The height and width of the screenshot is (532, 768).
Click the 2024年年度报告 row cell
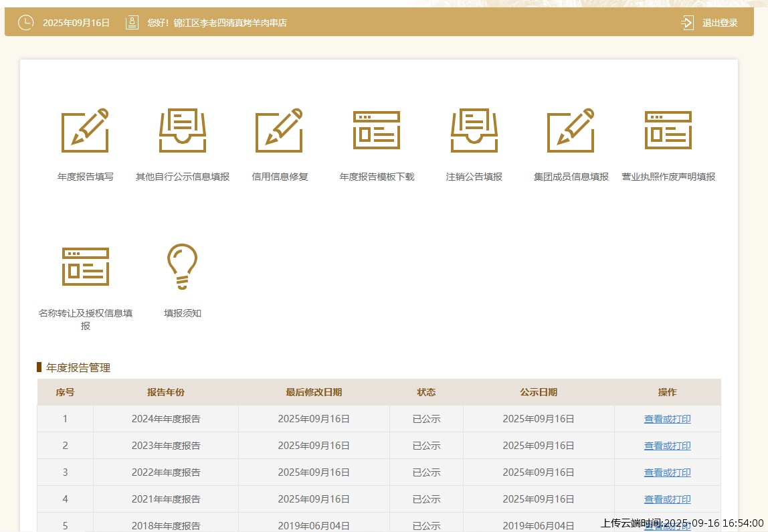click(x=165, y=419)
